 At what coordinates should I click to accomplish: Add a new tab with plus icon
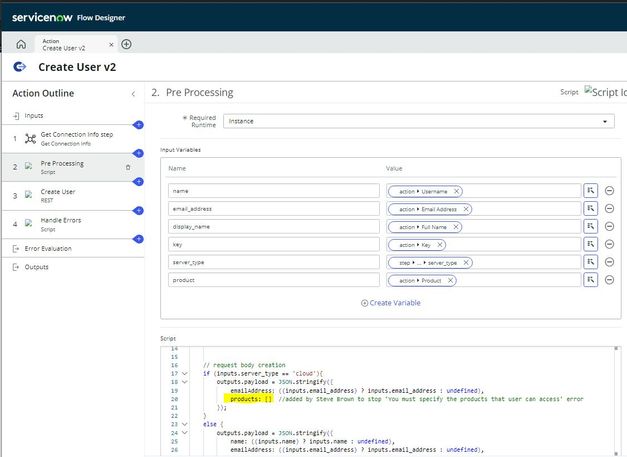[x=126, y=44]
